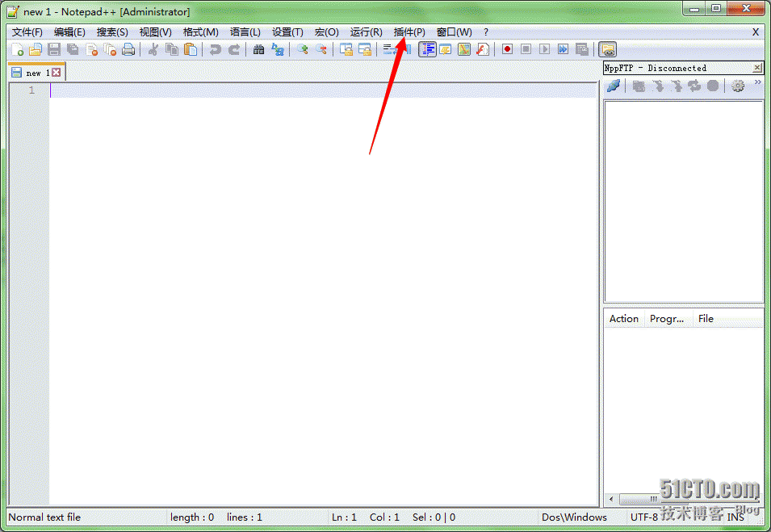Toggle word wrap in toolbar
The height and width of the screenshot is (532, 771).
pyautogui.click(x=389, y=50)
